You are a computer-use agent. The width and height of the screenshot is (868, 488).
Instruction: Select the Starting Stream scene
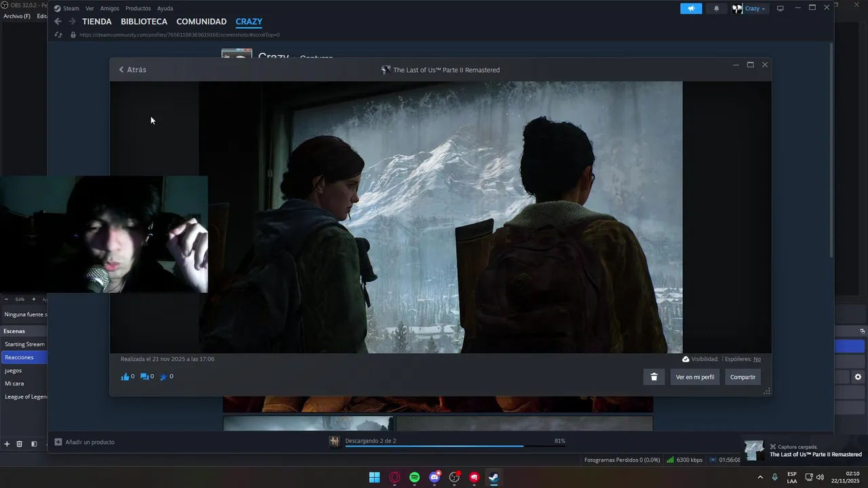click(x=24, y=344)
